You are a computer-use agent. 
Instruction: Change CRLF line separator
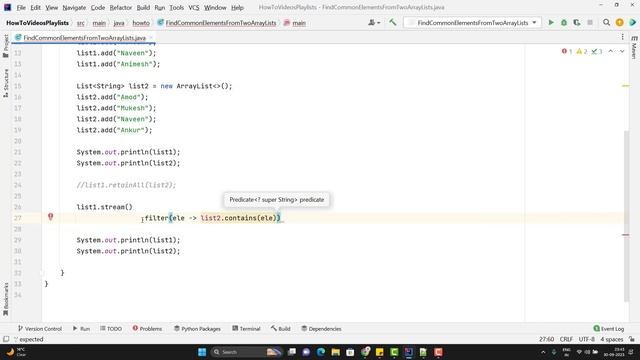pos(566,339)
